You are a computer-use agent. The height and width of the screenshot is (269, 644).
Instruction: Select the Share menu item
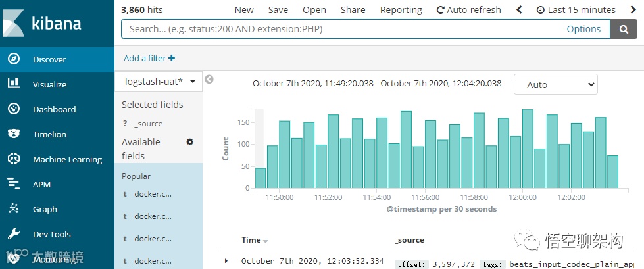click(353, 10)
